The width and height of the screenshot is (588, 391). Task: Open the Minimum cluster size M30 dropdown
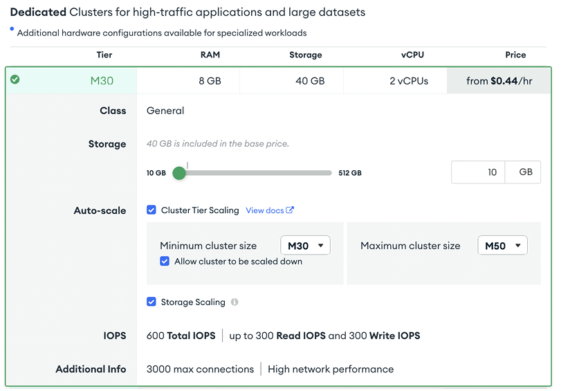tap(305, 246)
